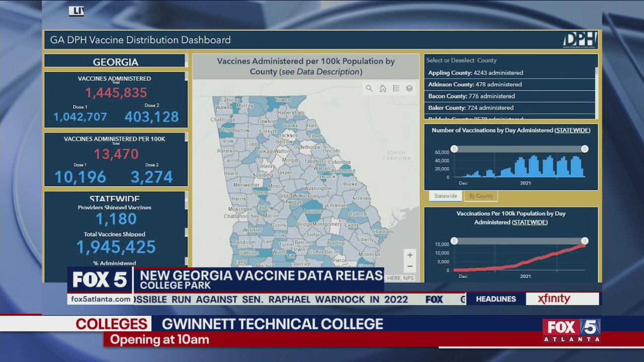
Task: Click the home default-extent icon on the map
Action: pyautogui.click(x=383, y=88)
